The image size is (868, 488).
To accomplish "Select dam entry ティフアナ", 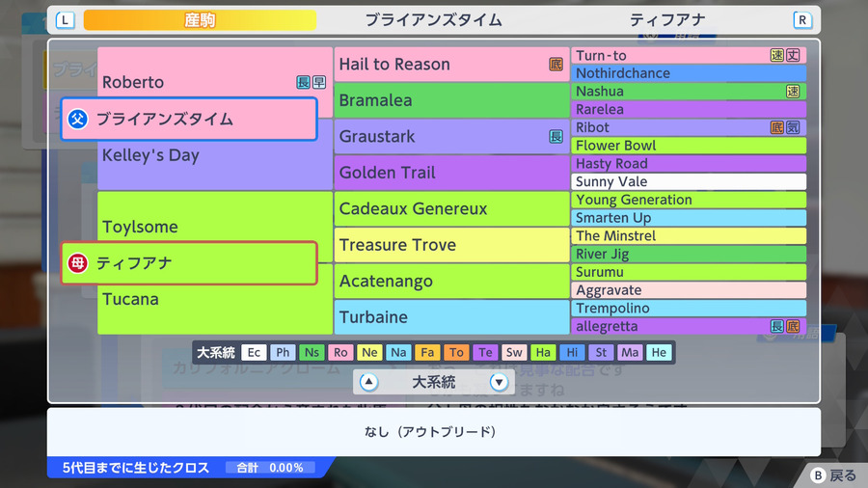I will [x=189, y=263].
